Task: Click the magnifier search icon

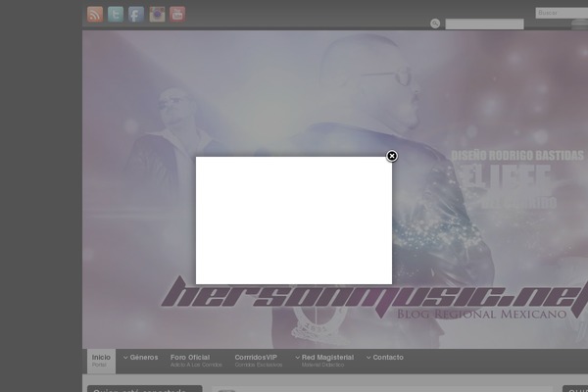Action: pos(435,24)
